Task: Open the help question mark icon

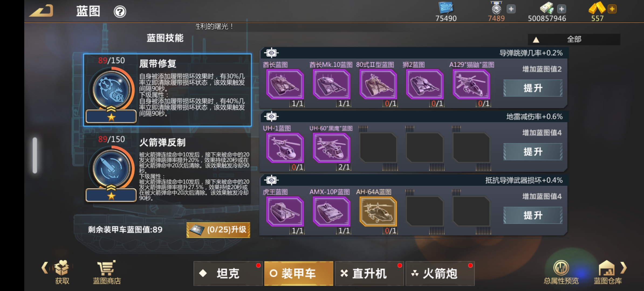Action: [120, 12]
